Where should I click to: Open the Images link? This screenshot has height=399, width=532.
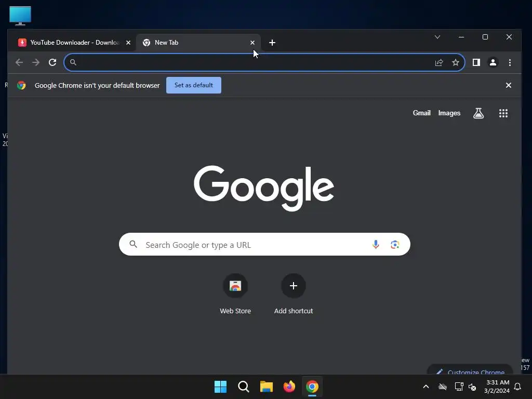click(x=449, y=113)
